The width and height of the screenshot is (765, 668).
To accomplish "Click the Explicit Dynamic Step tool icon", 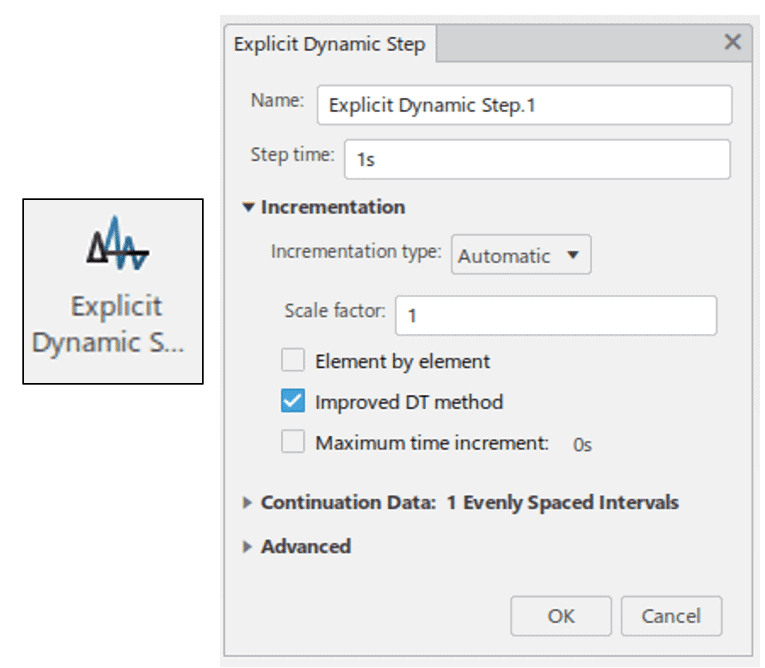I will coord(118,243).
